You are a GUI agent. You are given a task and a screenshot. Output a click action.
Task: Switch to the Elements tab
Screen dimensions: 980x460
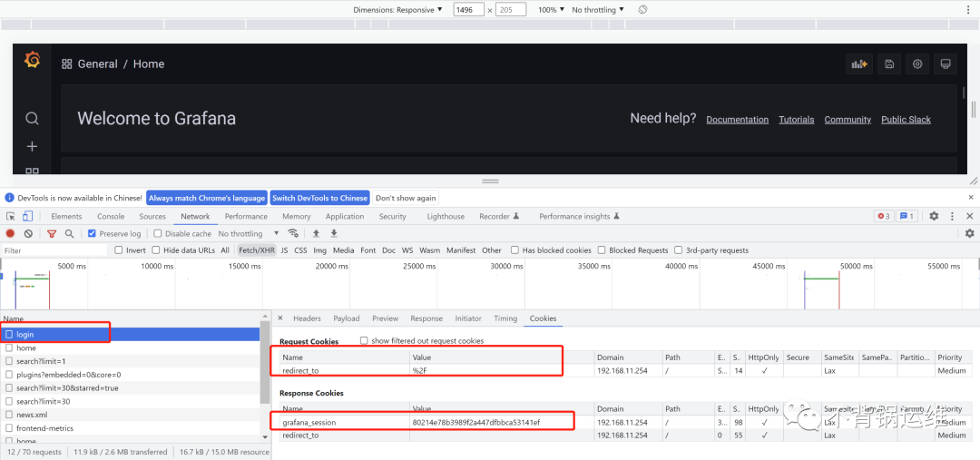pos(66,216)
